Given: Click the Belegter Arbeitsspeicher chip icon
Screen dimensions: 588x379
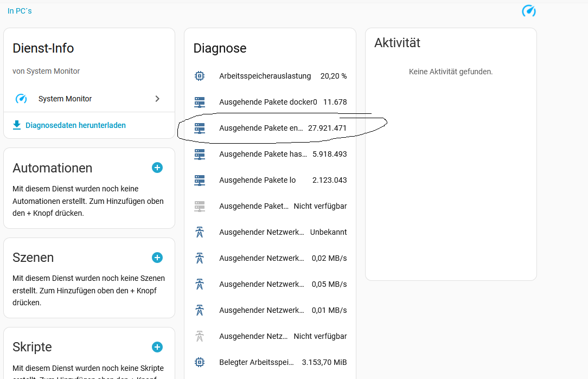Looking at the screenshot, I should click(200, 362).
